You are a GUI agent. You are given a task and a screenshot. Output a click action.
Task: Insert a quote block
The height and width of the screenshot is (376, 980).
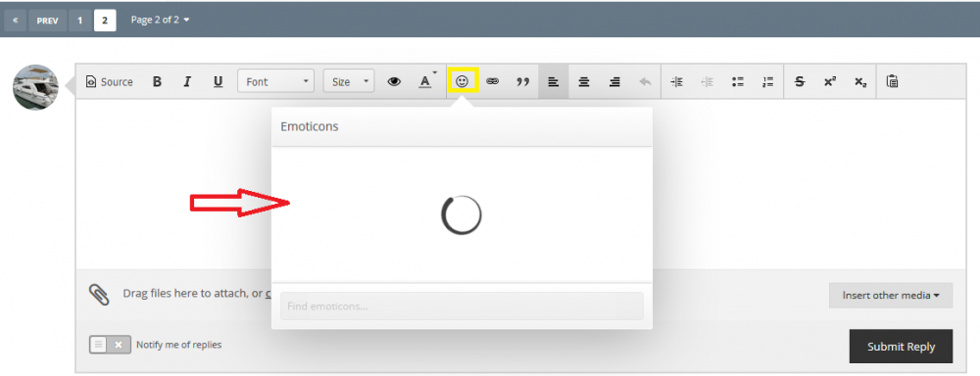click(x=522, y=82)
